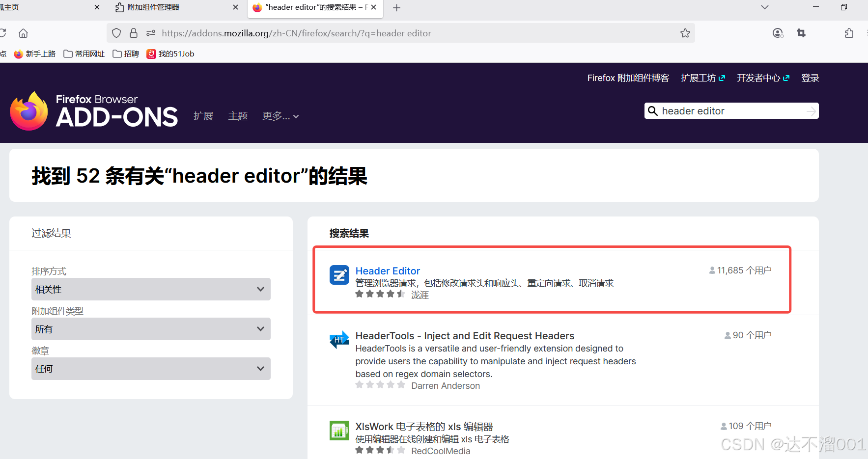The width and height of the screenshot is (868, 459).
Task: Open the 徽章 dropdown showing 任何
Action: (151, 368)
